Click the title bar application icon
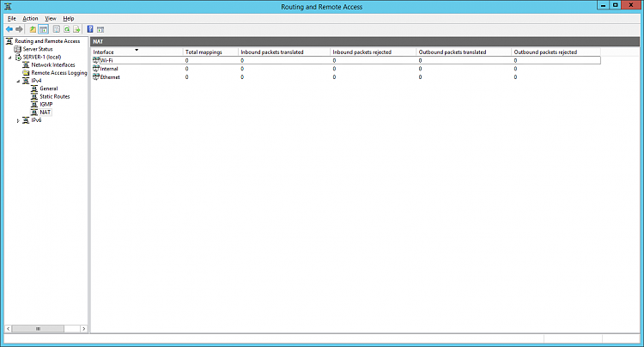The image size is (644, 347). coord(8,6)
